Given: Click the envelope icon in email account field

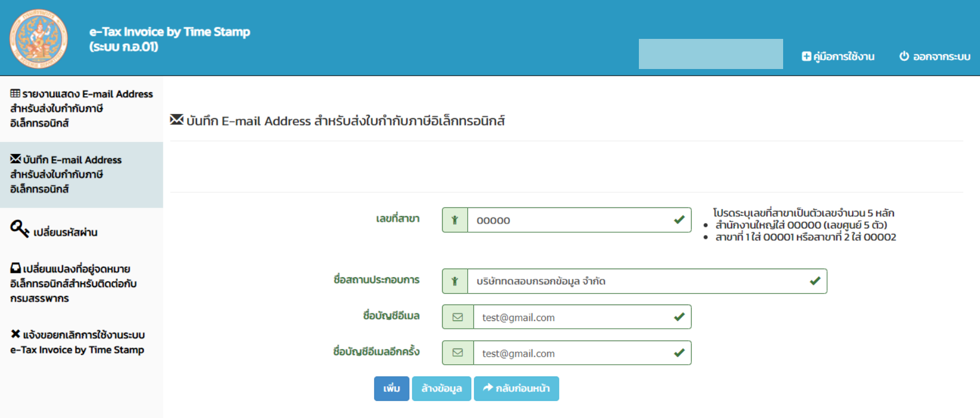Looking at the screenshot, I should pos(457,317).
